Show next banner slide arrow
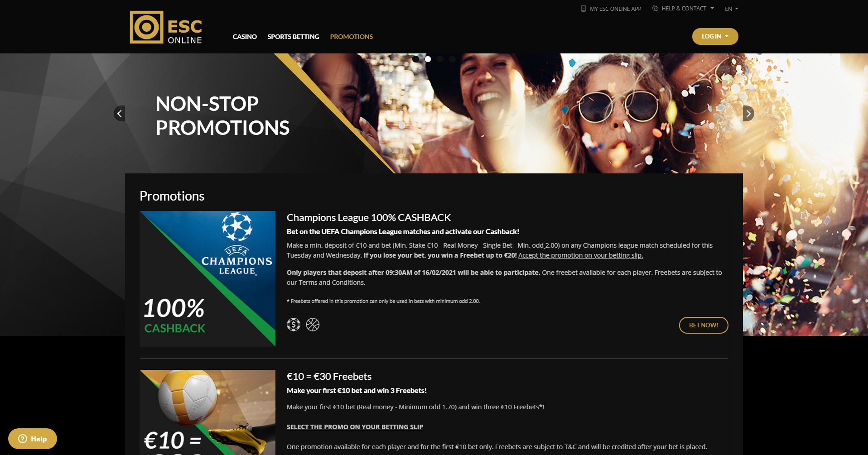Viewport: 868px width, 455px height. click(748, 113)
